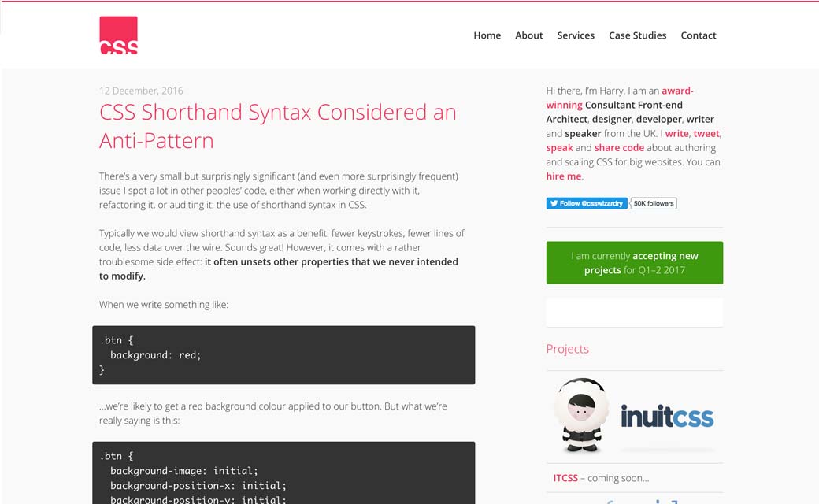Go to the About page
Image resolution: width=819 pixels, height=504 pixels.
[x=528, y=35]
